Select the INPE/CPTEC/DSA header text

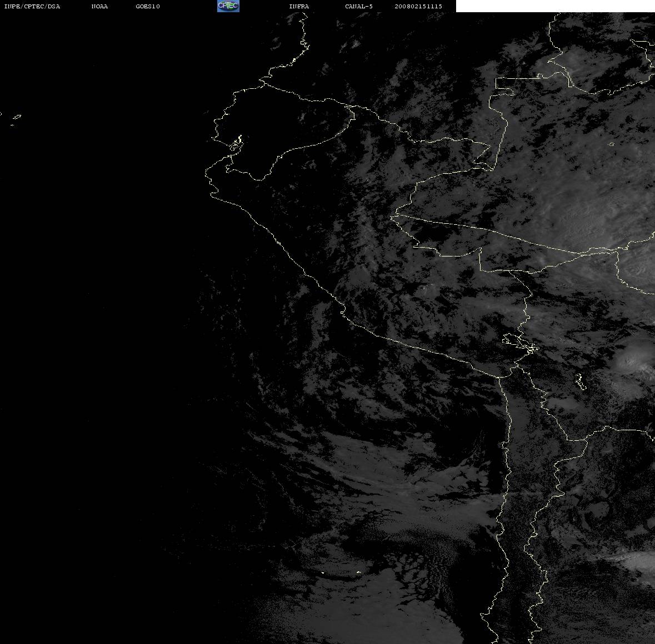tap(32, 6)
